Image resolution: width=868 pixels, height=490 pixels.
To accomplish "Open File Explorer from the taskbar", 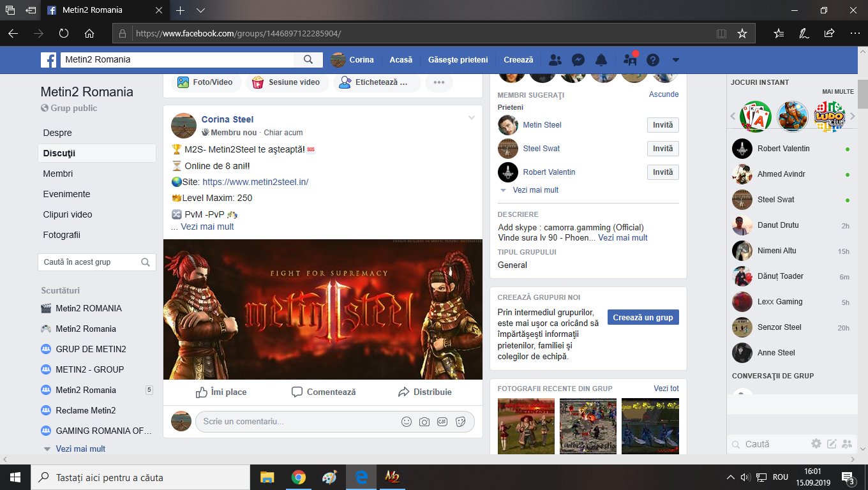I will [267, 477].
